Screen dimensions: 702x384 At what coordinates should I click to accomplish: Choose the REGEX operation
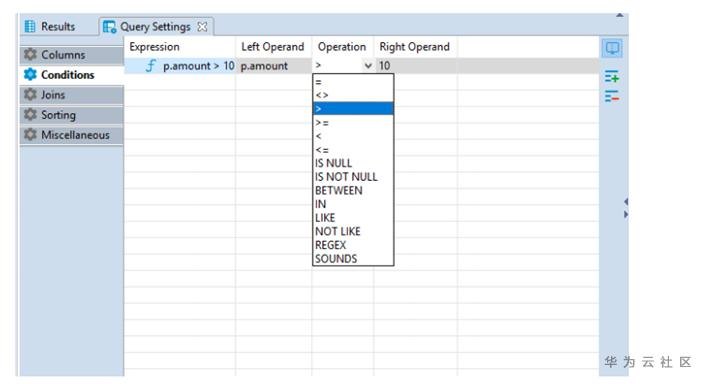(x=353, y=245)
